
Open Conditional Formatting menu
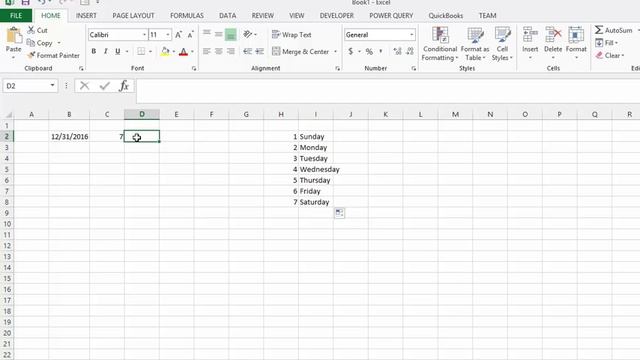440,44
